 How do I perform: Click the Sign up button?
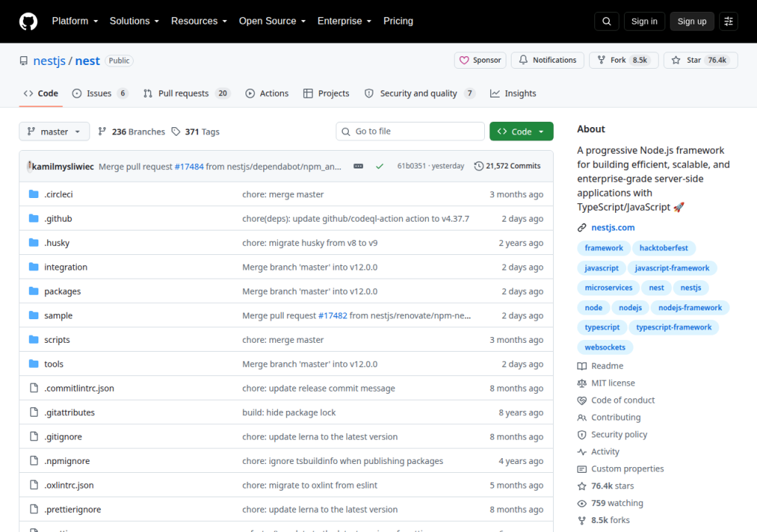[x=692, y=21]
